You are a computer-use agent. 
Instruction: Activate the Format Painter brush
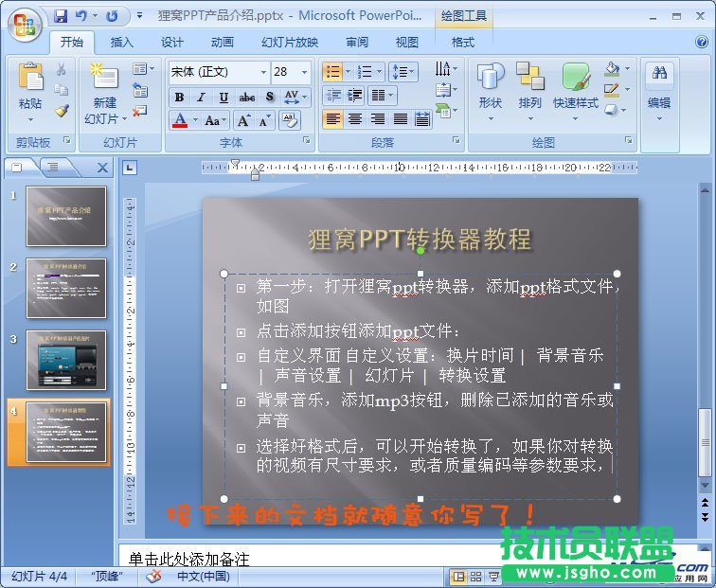62,110
